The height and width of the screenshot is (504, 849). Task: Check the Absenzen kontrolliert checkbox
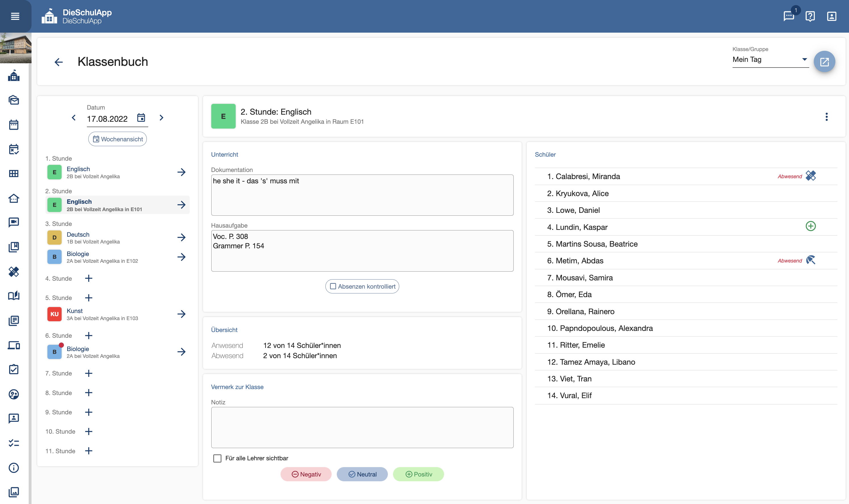pyautogui.click(x=333, y=286)
